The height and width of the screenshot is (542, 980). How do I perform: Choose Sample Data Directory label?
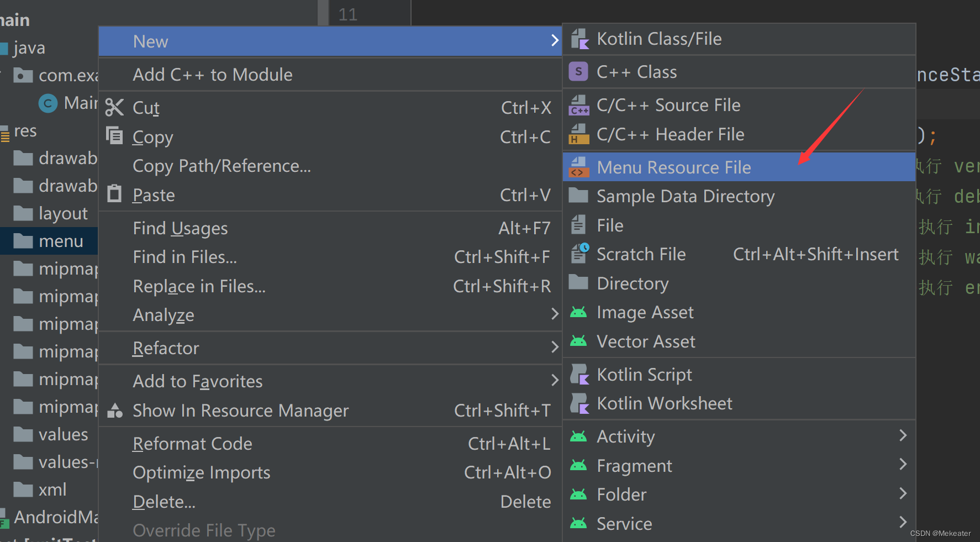coord(686,196)
